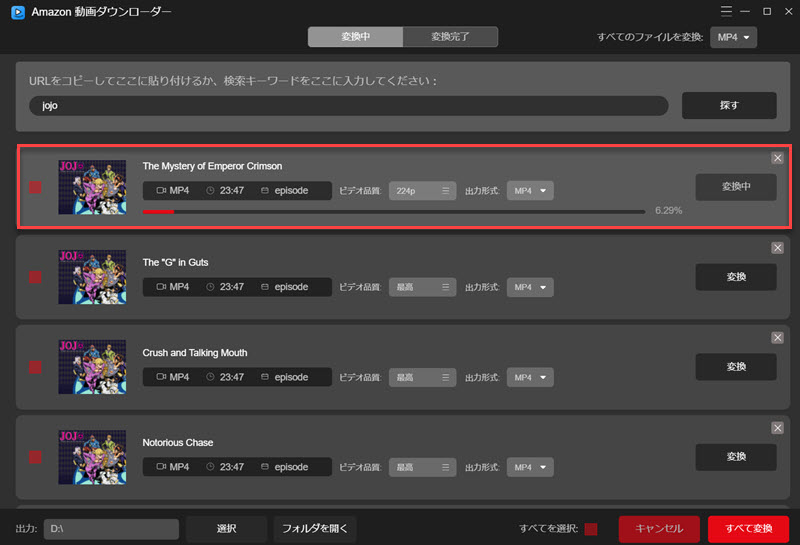Remove The "G" in Guts item
This screenshot has height=545, width=800.
tap(777, 248)
